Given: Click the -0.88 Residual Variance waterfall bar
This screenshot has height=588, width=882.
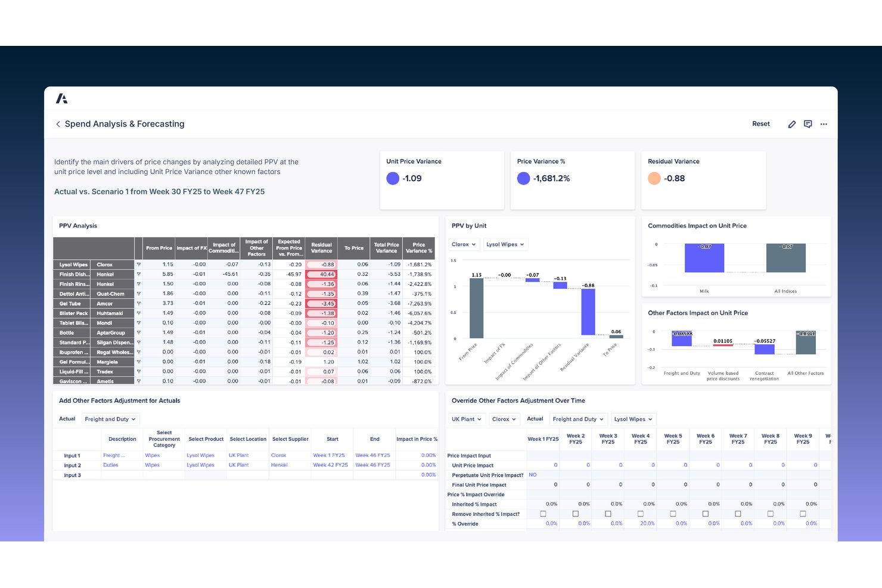Looking at the screenshot, I should [588, 312].
